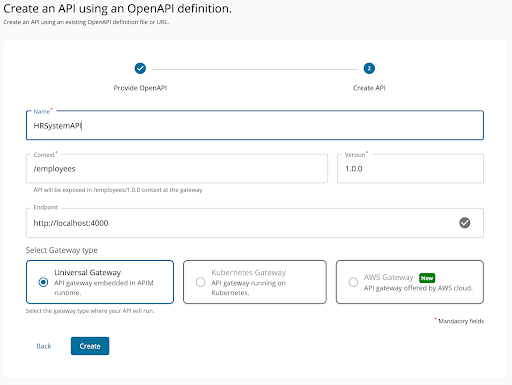Click the stepper progress line

pos(255,69)
